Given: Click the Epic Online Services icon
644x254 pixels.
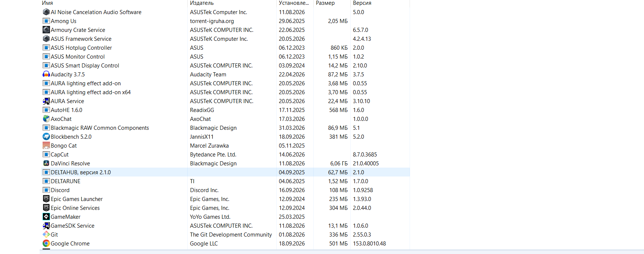Looking at the screenshot, I should [x=46, y=208].
